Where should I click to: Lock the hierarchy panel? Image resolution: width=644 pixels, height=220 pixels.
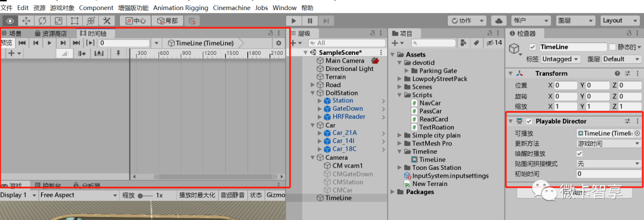pos(373,33)
